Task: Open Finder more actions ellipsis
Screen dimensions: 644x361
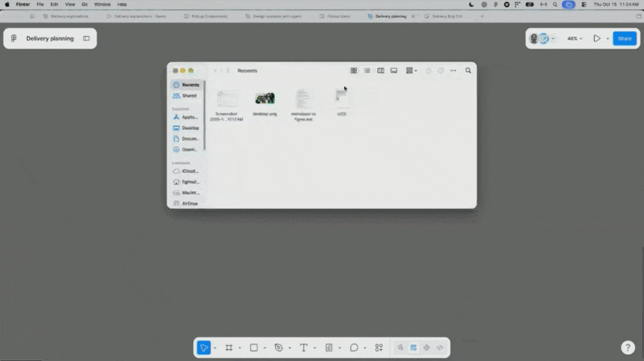Action: [453, 70]
